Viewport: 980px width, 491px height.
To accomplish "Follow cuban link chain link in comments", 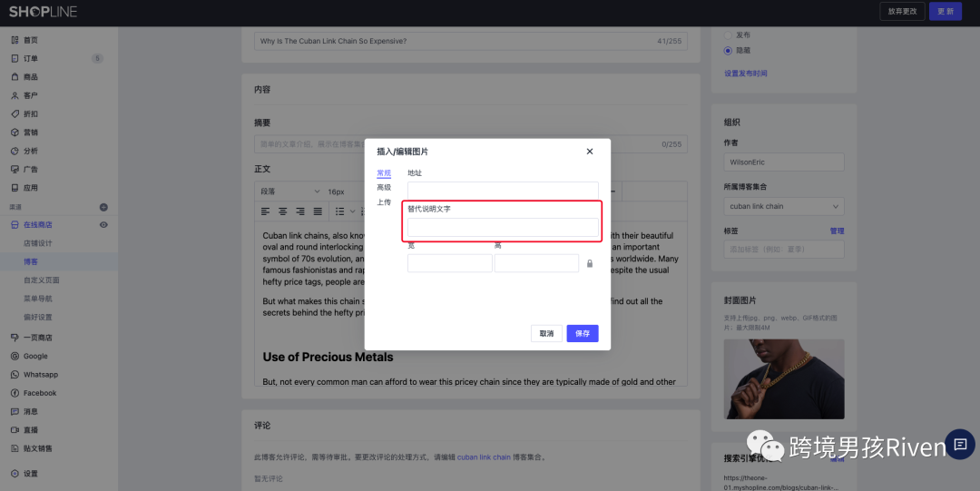I will 484,457.
